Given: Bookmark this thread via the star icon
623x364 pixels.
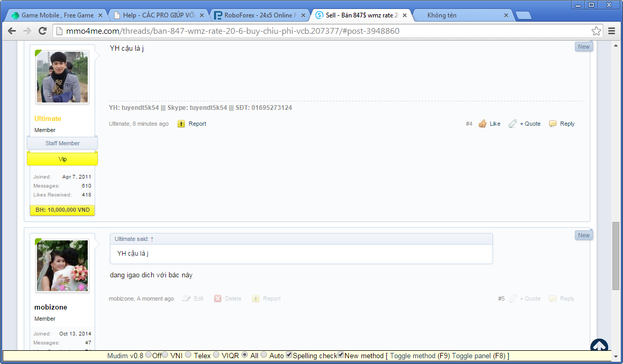Looking at the screenshot, I should coord(596,31).
